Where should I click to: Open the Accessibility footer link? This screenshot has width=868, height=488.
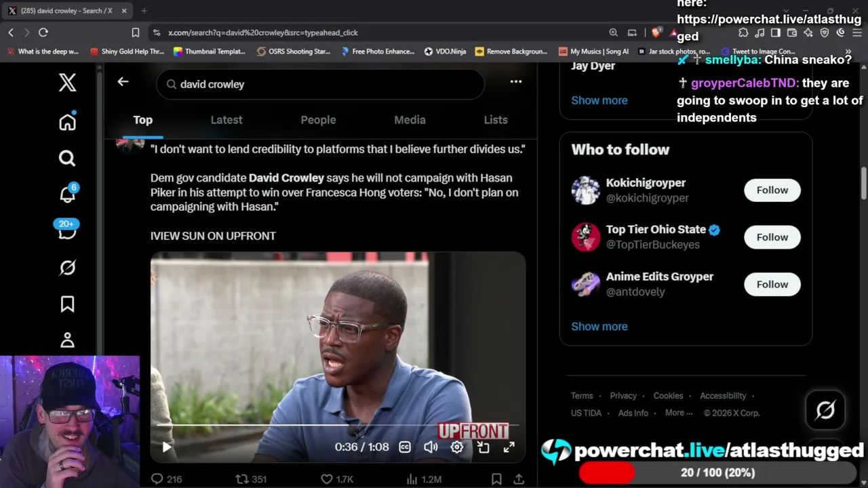click(x=723, y=396)
